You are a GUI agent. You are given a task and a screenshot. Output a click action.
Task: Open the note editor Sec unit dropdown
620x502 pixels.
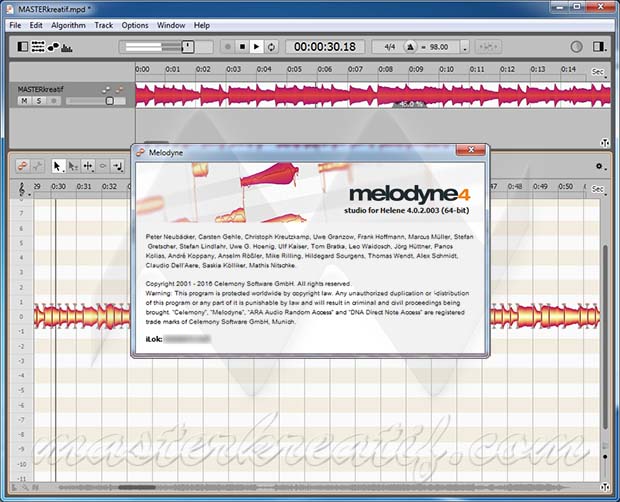pyautogui.click(x=599, y=189)
